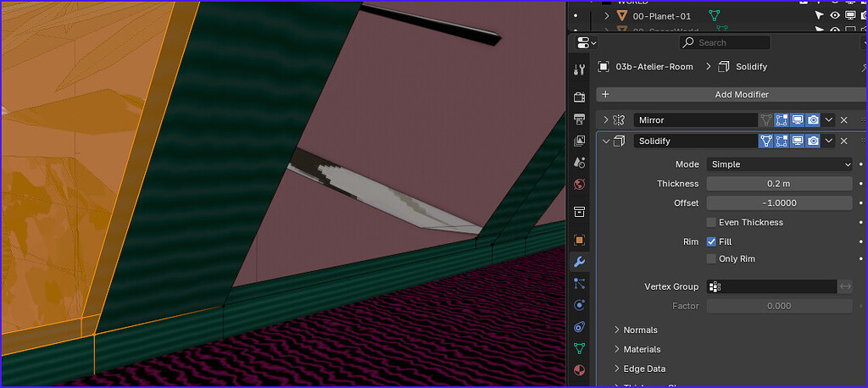Open the Physics properties tab
This screenshot has height=388, width=868.
pos(579,305)
